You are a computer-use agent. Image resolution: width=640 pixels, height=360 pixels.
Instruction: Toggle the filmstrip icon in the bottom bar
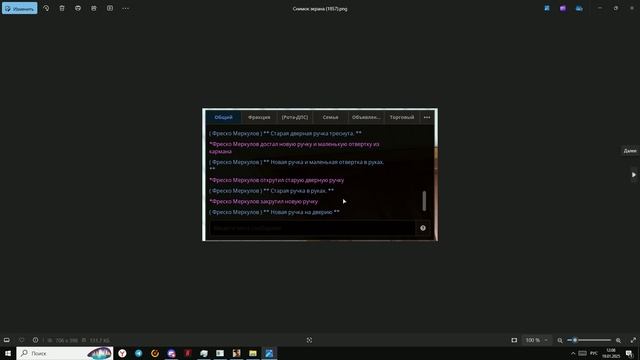[x=7, y=340]
